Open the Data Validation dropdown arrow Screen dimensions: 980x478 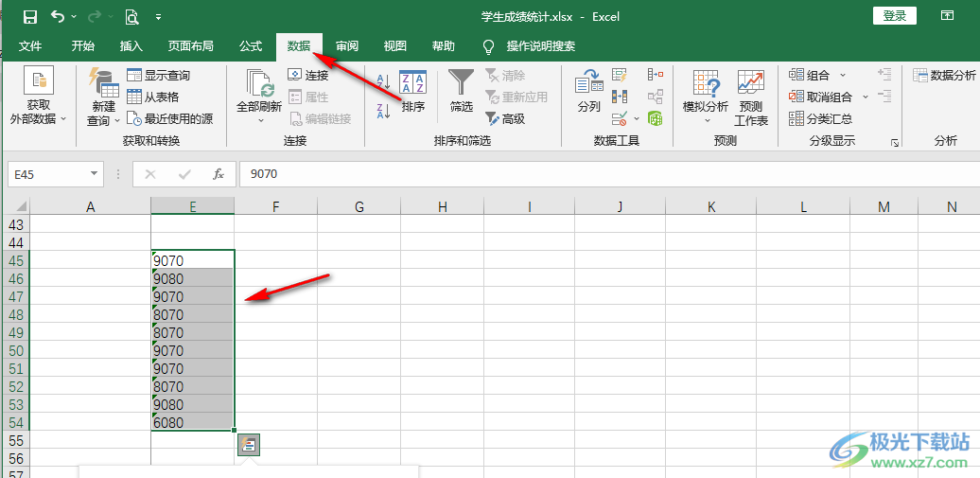(637, 118)
